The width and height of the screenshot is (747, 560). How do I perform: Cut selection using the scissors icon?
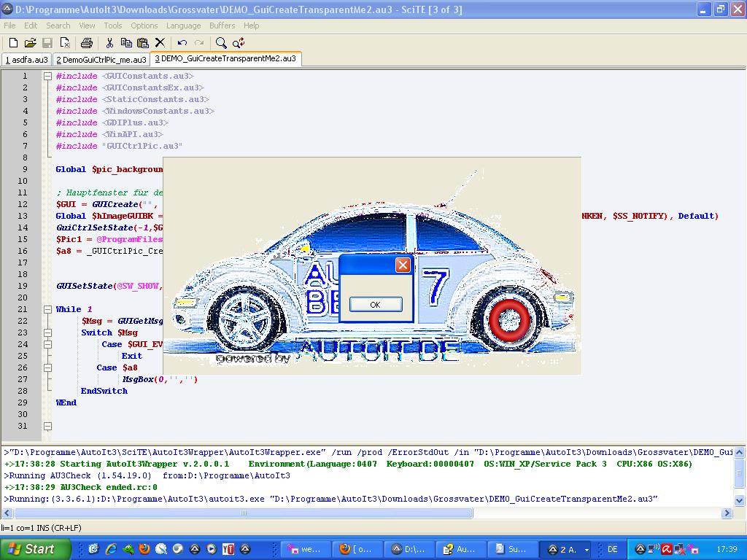click(109, 43)
